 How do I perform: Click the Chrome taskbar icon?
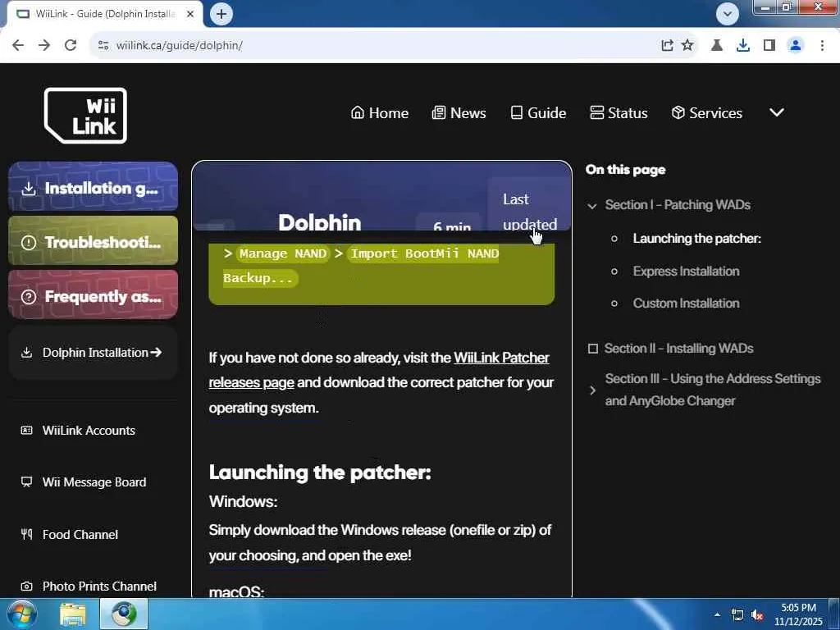point(124,614)
